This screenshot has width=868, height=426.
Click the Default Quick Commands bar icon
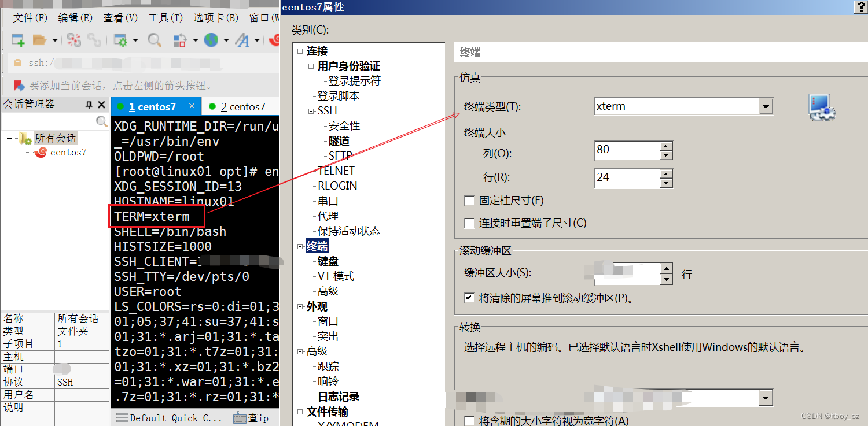122,417
